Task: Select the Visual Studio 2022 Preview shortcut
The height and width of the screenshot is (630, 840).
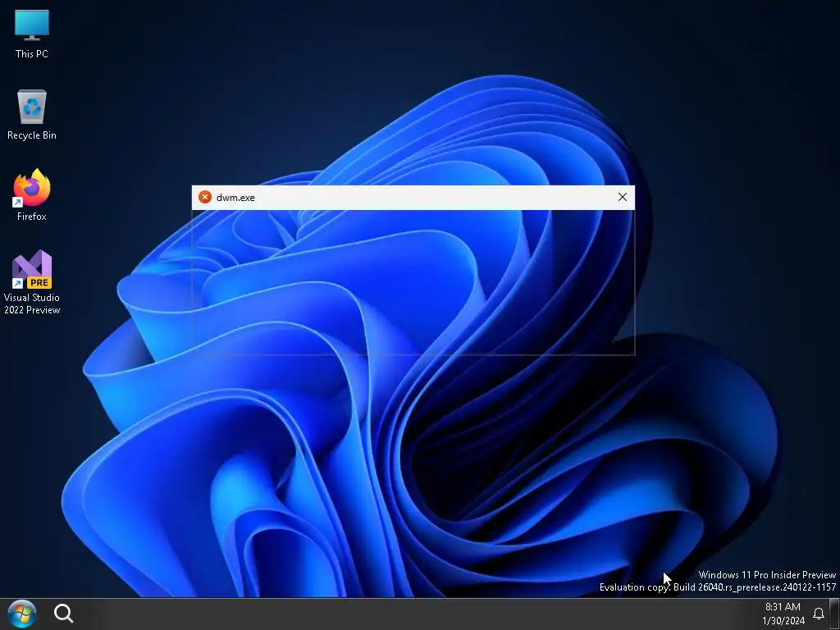Action: (x=32, y=282)
